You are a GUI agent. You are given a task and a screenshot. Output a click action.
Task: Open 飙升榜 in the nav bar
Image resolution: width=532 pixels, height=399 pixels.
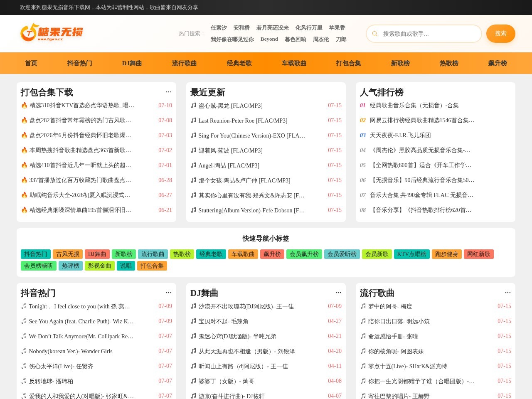pyautogui.click(x=498, y=63)
